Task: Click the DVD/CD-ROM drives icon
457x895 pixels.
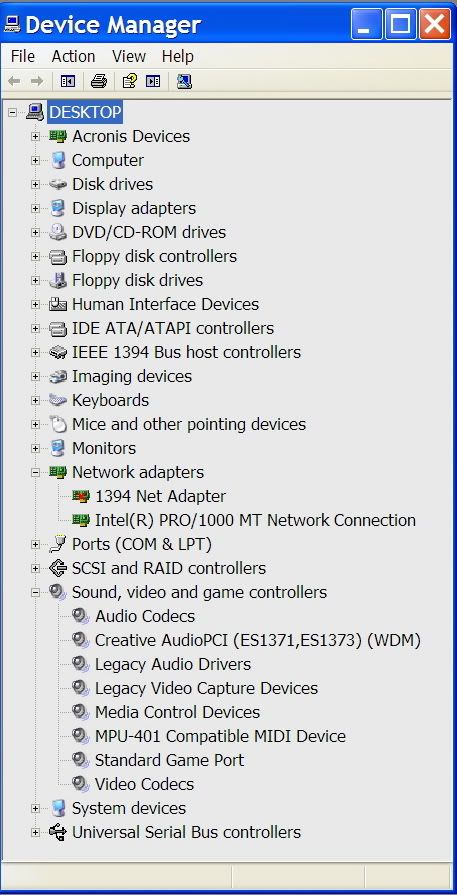Action: pos(58,232)
